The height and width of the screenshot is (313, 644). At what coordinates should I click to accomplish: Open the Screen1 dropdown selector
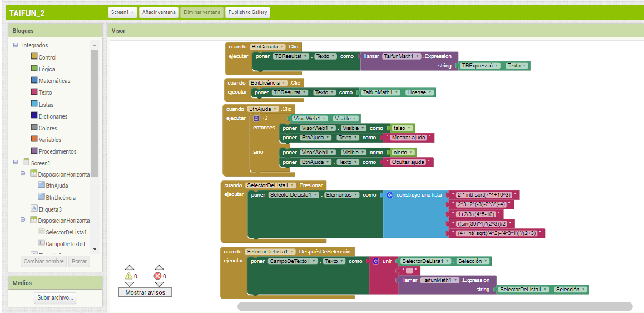point(122,12)
